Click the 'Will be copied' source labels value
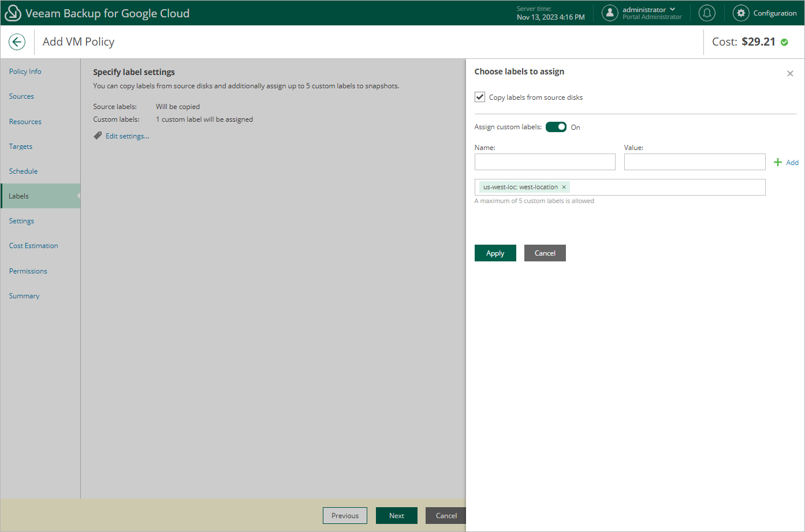Viewport: 805px width, 532px height. point(178,107)
